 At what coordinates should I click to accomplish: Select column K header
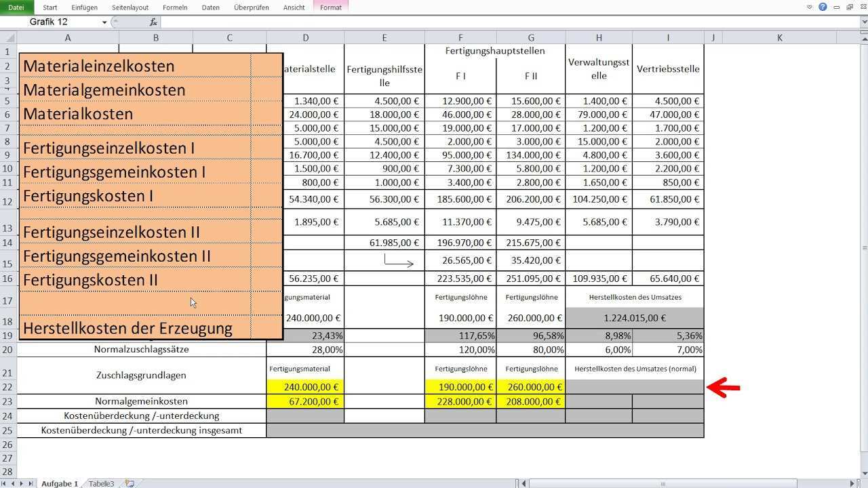click(779, 38)
